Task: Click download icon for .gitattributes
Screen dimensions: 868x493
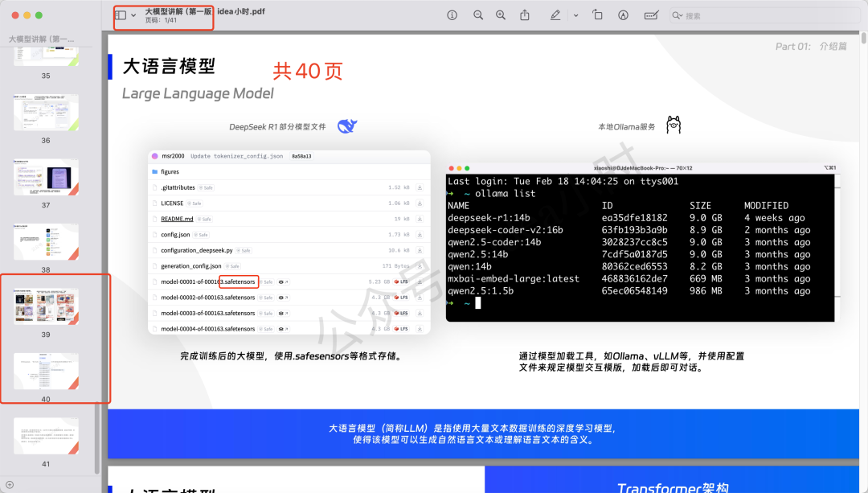Action: click(420, 187)
